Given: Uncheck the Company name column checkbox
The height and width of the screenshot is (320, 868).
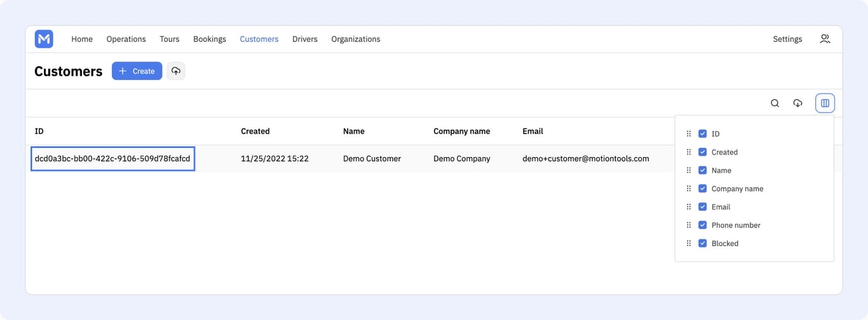Looking at the screenshot, I should (702, 188).
